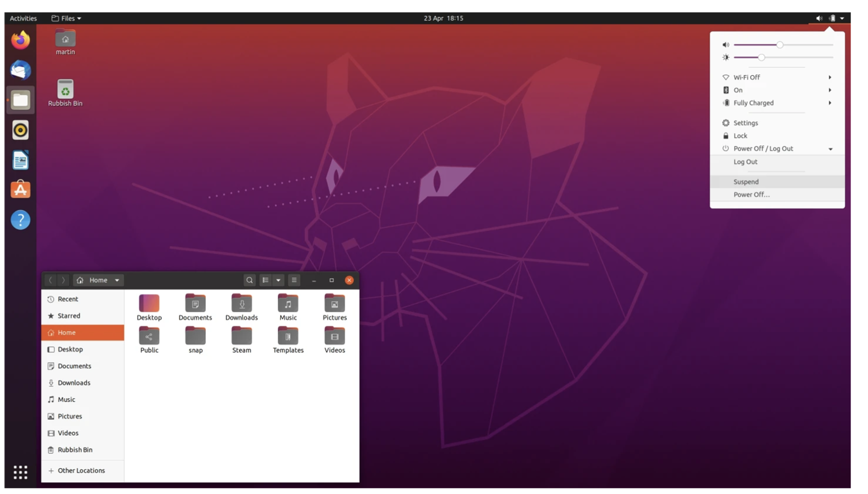Select the Desktop folder in file grid

[149, 307]
